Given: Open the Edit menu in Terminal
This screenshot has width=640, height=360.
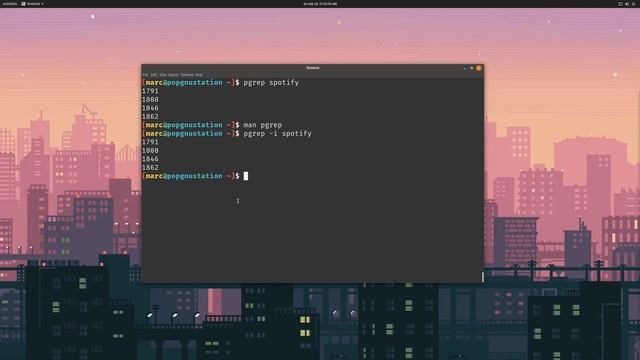Looking at the screenshot, I should (154, 75).
